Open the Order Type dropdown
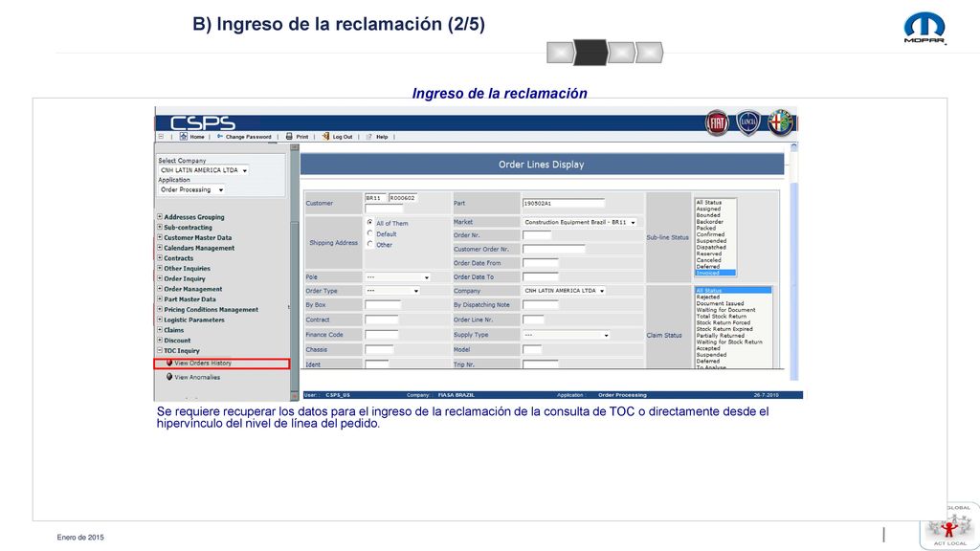 (392, 291)
